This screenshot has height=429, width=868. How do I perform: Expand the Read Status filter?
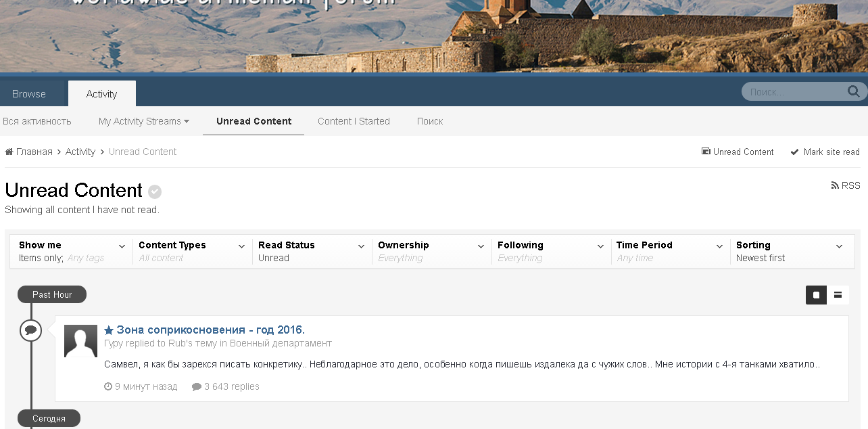point(311,251)
